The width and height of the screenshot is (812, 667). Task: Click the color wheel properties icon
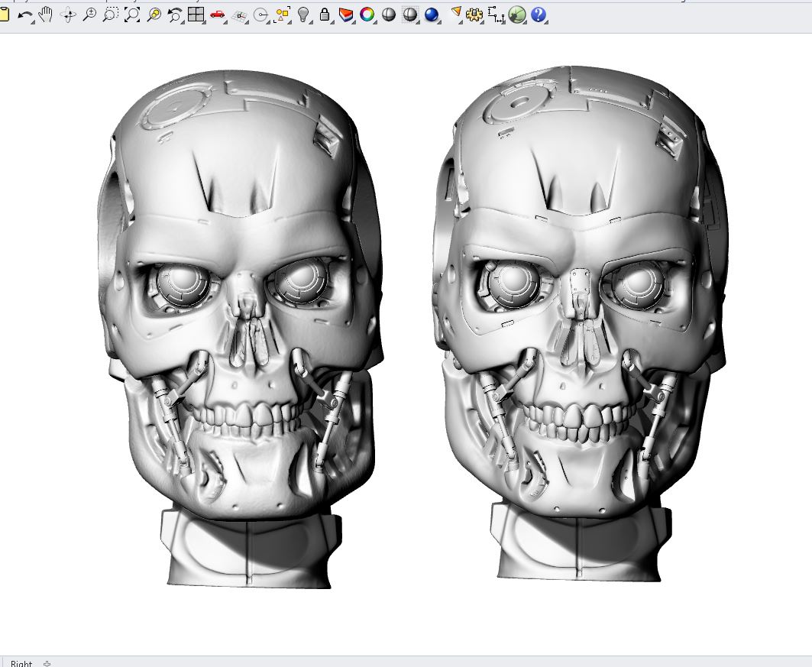coord(367,15)
